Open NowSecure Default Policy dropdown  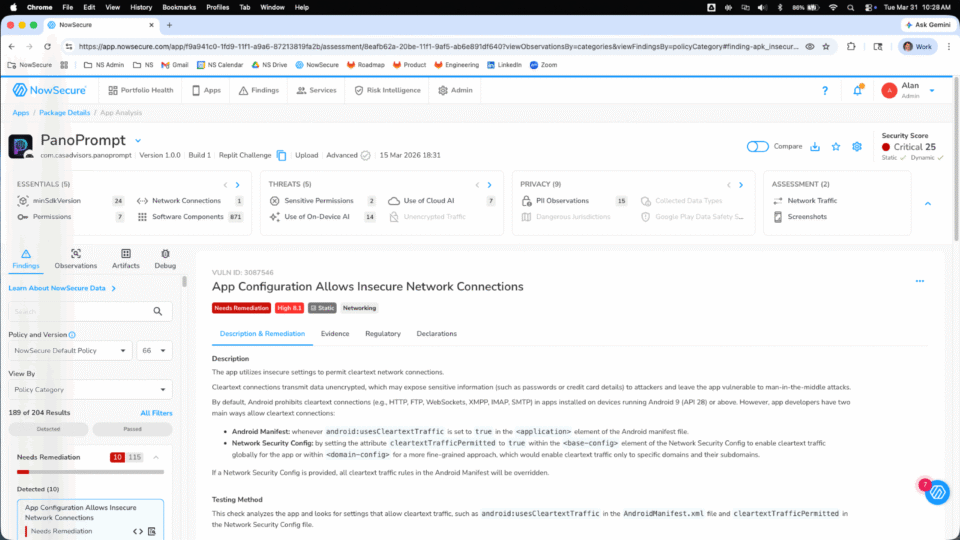pyautogui.click(x=70, y=351)
